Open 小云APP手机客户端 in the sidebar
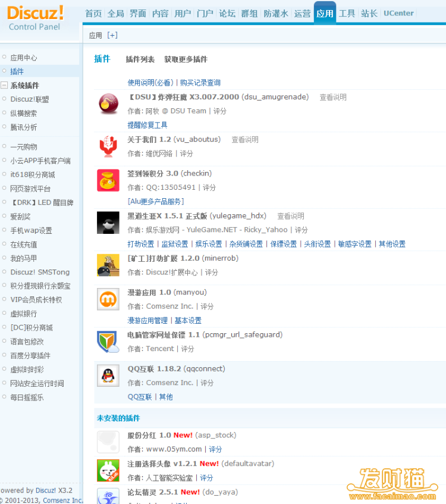 tap(40, 161)
